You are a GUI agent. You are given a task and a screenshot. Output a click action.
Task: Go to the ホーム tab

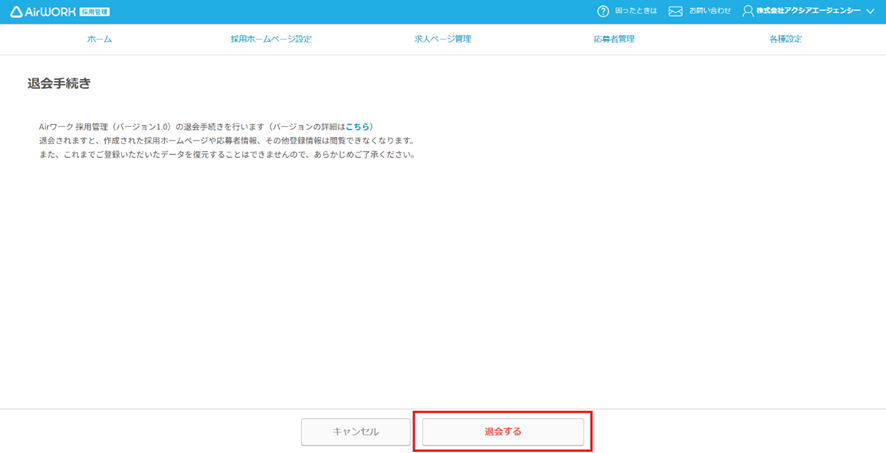pos(99,39)
